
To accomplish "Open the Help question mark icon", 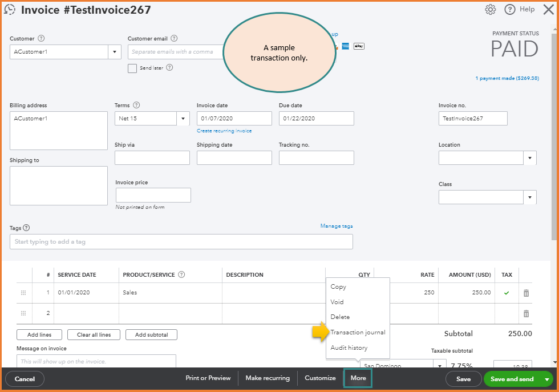I will [510, 10].
